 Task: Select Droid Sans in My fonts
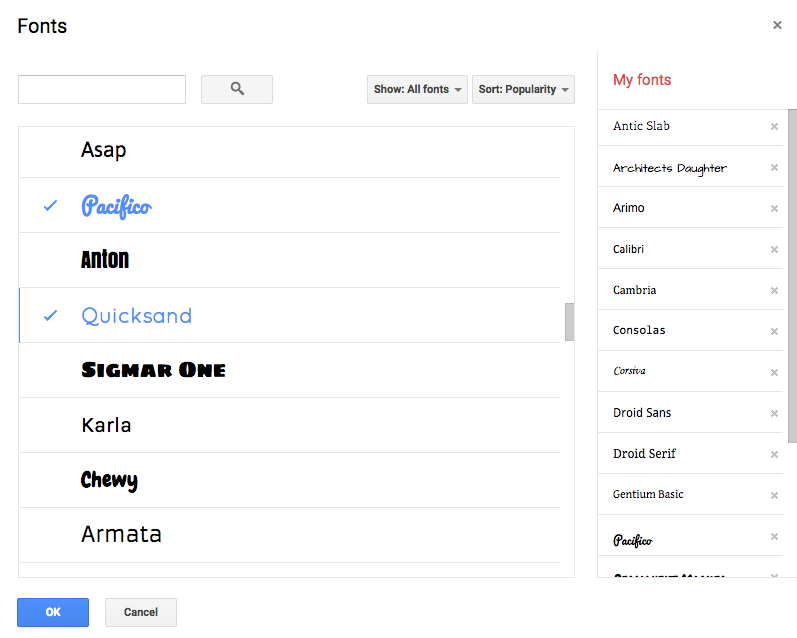[641, 413]
